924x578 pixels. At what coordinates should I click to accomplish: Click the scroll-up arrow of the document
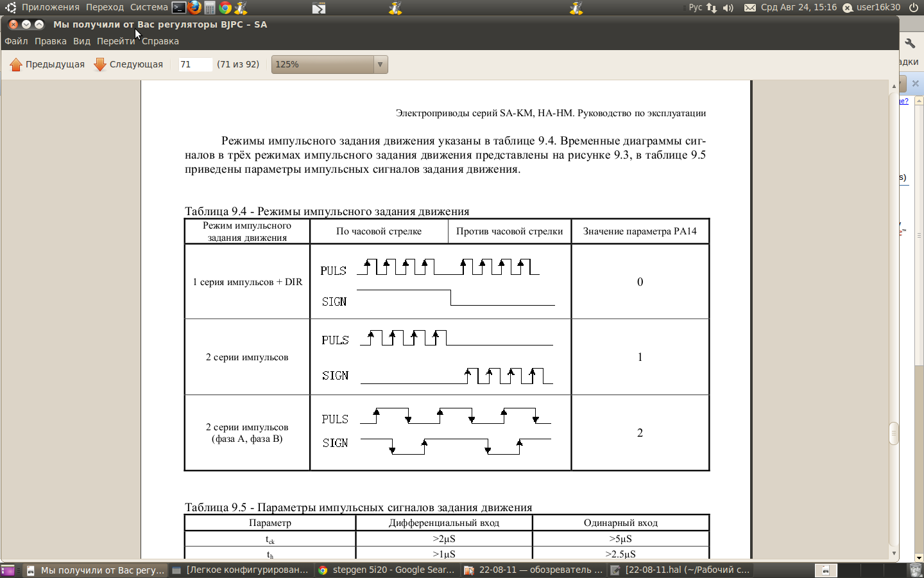894,85
